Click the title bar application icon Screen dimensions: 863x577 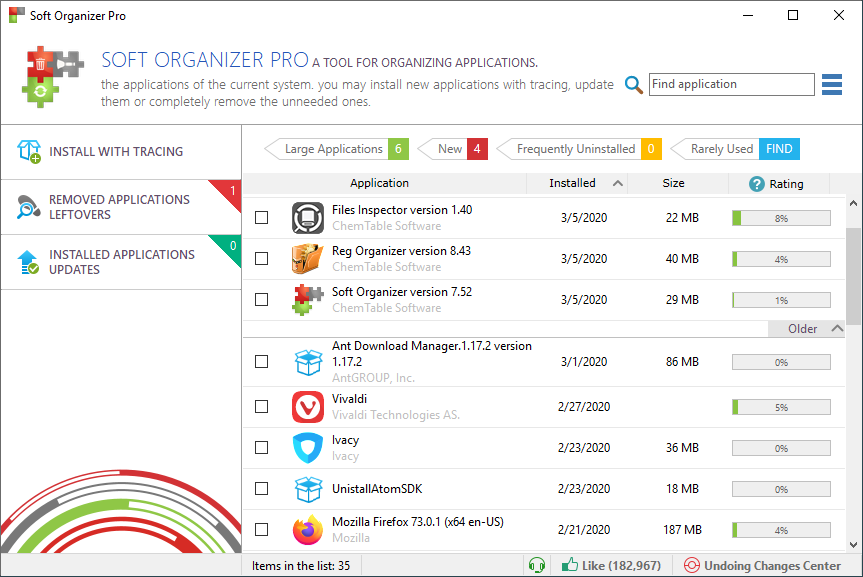coord(17,15)
